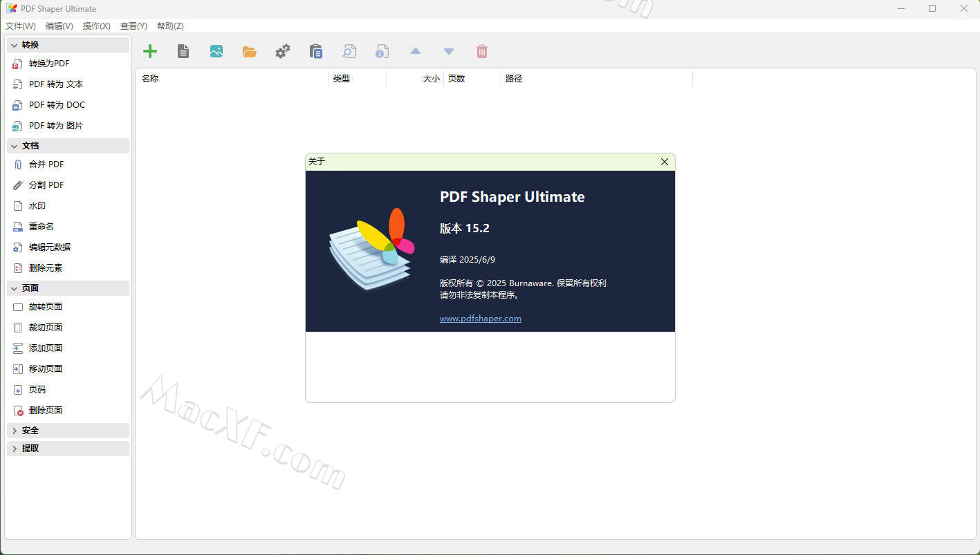Maximize the PDF Shaper window
The width and height of the screenshot is (980, 555).
click(932, 9)
